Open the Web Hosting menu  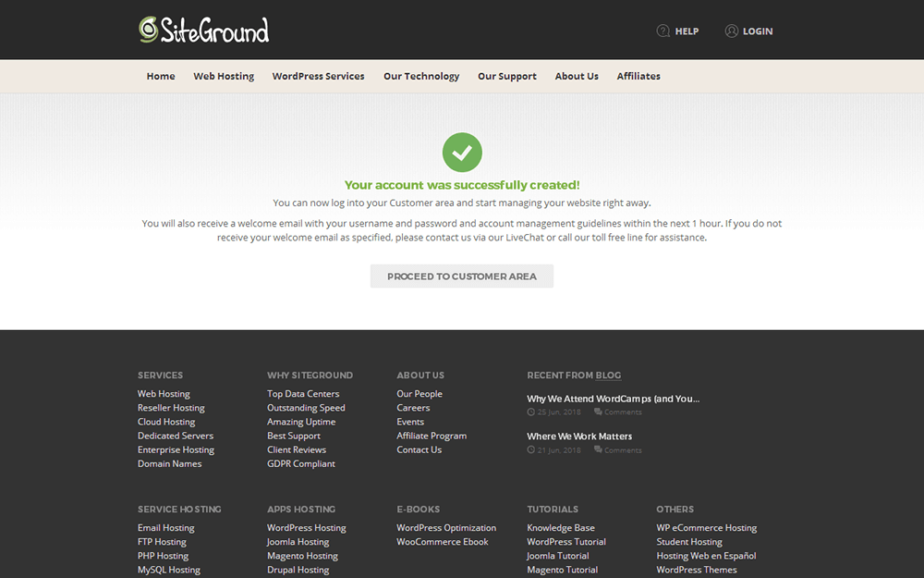(x=224, y=77)
